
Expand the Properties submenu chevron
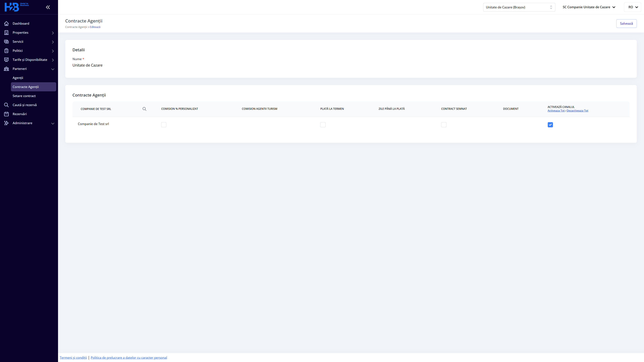click(53, 33)
